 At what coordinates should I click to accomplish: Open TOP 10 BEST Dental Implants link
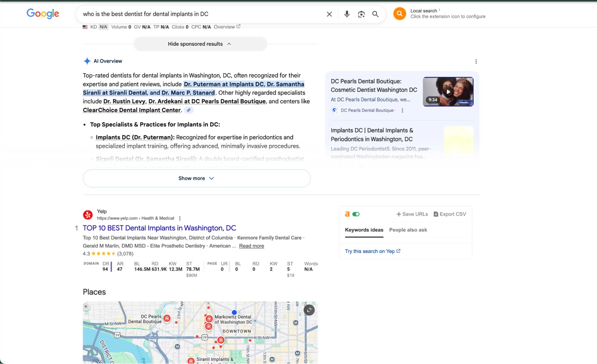click(x=159, y=228)
